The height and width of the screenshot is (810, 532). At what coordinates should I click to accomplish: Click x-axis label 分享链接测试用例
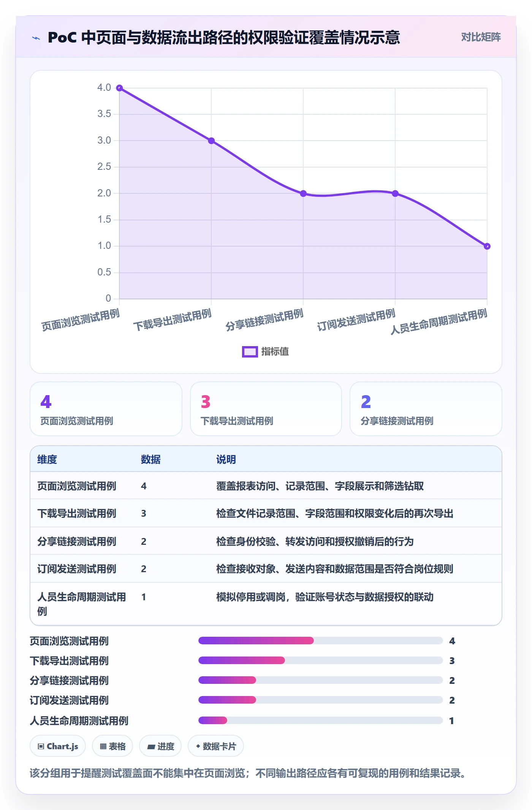click(264, 320)
